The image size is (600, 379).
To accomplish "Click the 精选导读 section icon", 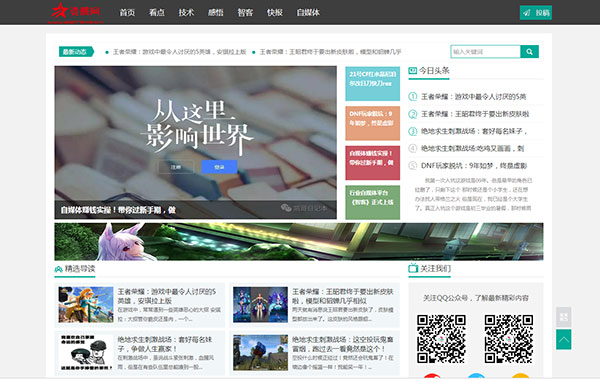I will coord(59,269).
